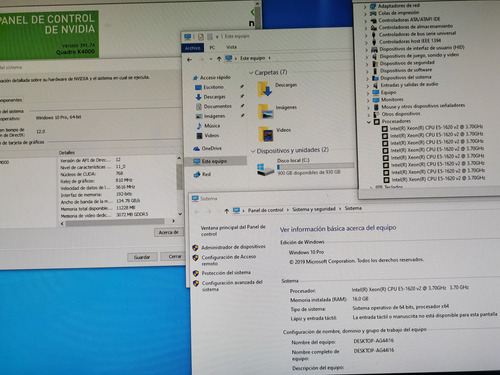
Task: Collapse the Dispositivos y unidades (2) group
Action: (x=253, y=151)
